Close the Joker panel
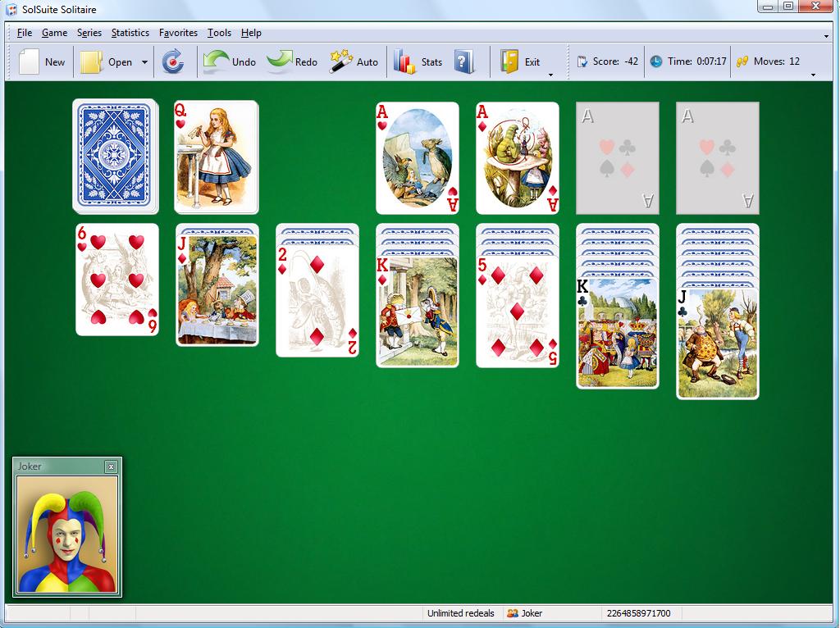This screenshot has width=840, height=628. (111, 466)
